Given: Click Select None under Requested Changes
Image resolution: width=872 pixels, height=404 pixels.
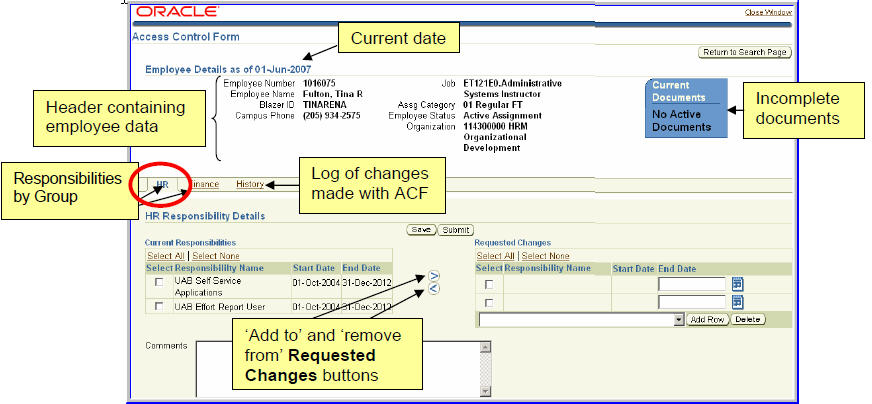Looking at the screenshot, I should tap(546, 256).
